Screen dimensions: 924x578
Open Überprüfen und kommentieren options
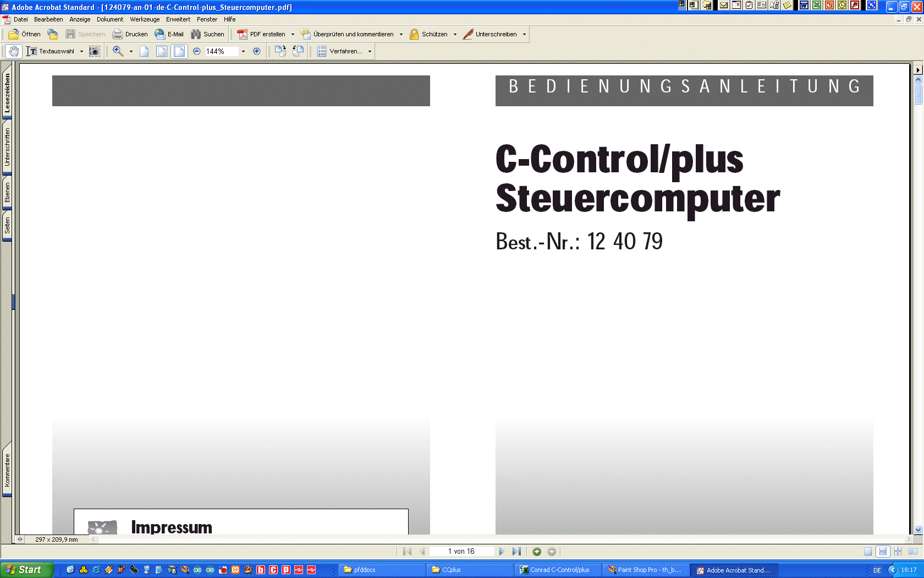tap(348, 34)
